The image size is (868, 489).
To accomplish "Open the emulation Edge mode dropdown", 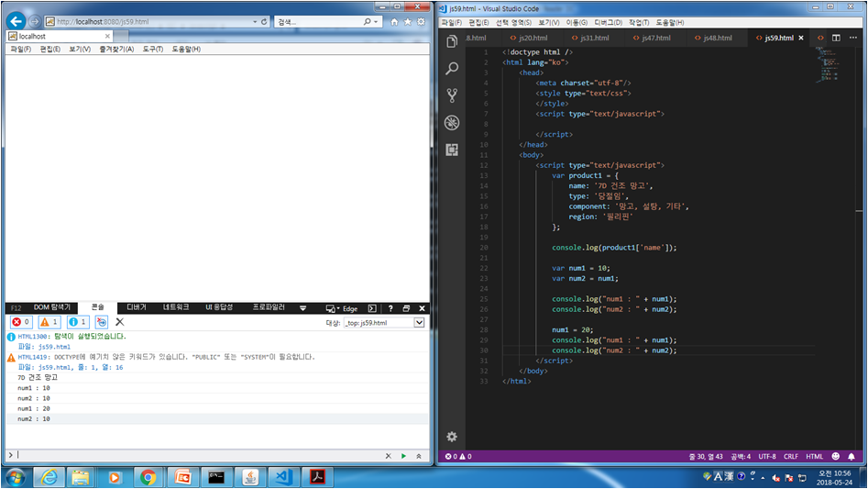I will 342,308.
